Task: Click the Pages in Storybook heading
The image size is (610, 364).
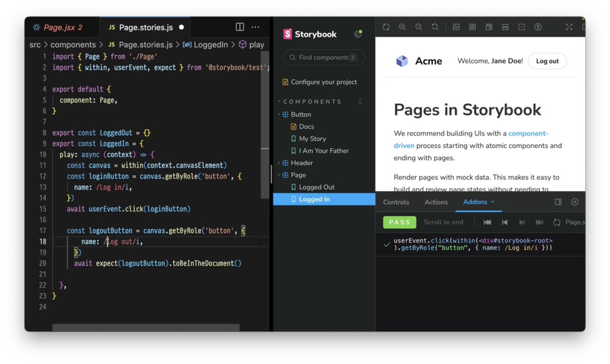Action: coord(468,110)
